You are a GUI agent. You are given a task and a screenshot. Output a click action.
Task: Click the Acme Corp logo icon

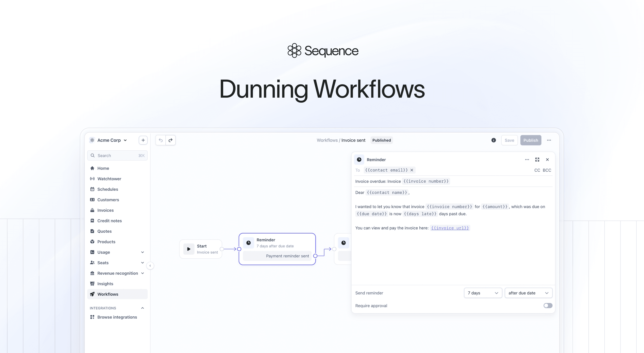[92, 140]
